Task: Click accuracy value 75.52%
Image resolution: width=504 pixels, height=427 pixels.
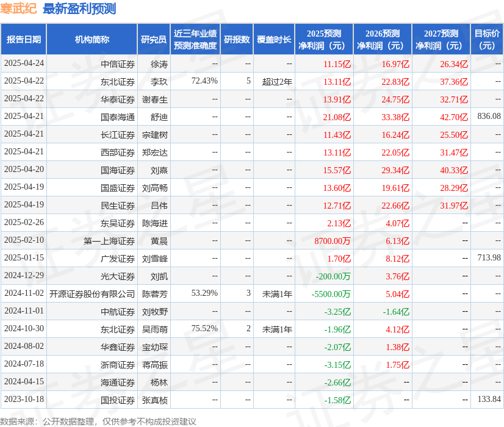Action: [204, 328]
